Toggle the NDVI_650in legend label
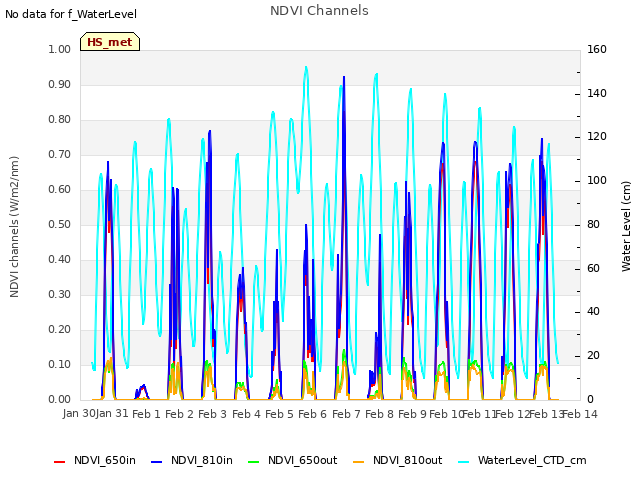Image resolution: width=640 pixels, height=480 pixels. coord(105,460)
